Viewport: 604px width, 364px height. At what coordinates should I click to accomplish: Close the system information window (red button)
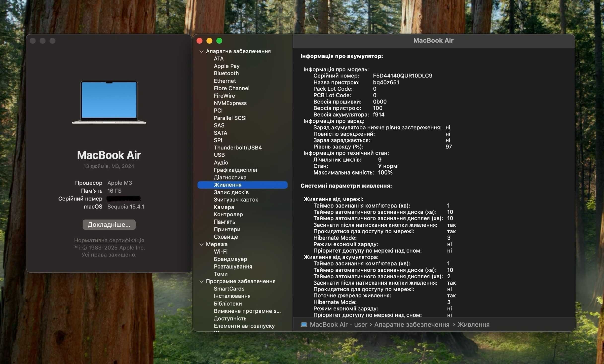[x=199, y=41]
